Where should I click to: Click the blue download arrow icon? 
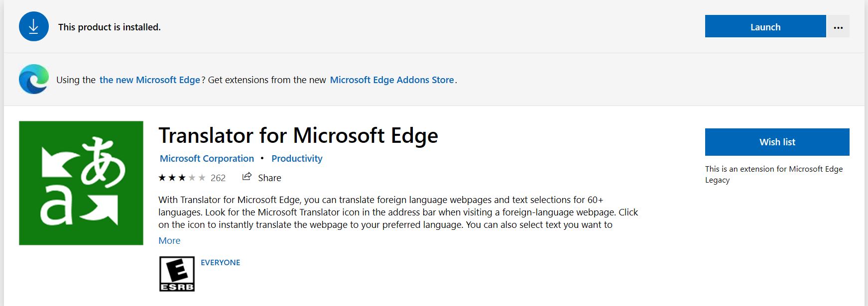[33, 27]
